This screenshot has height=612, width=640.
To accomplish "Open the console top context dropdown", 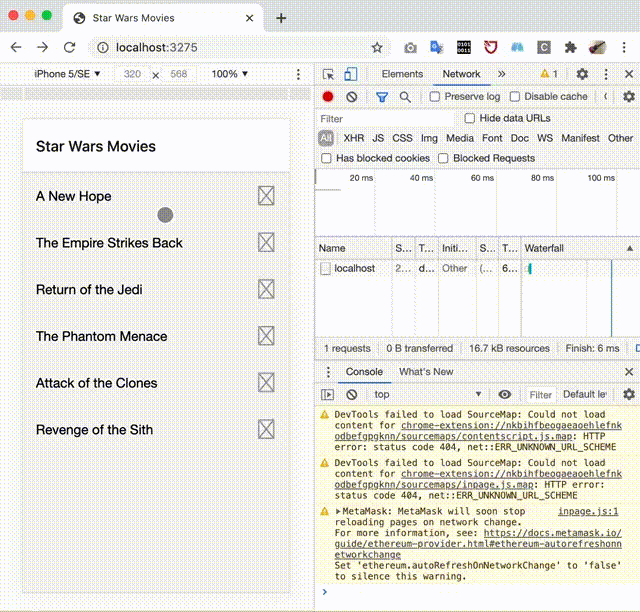I will 427,394.
